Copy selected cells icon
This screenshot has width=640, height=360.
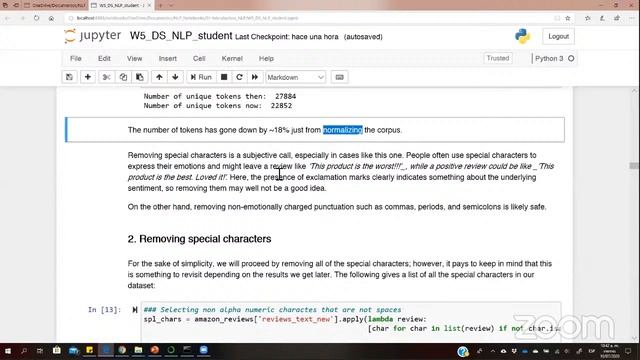click(123, 77)
